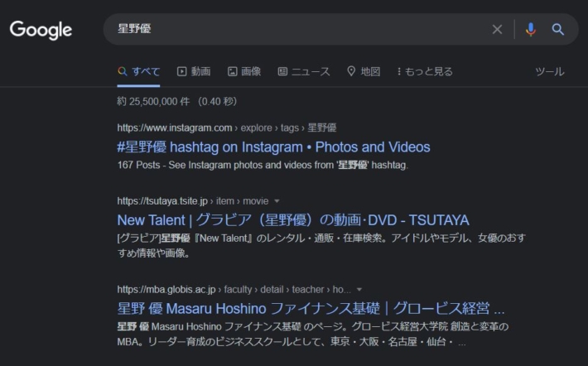
Task: Open the ツール options
Action: coord(550,71)
